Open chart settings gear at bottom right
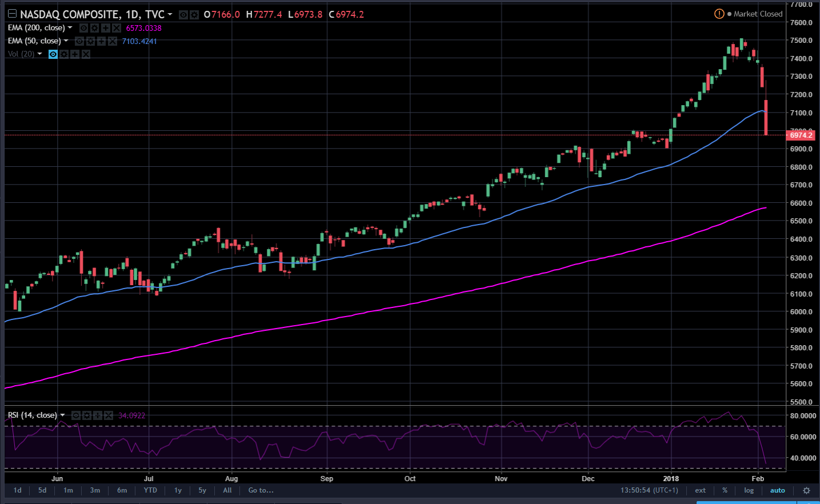The height and width of the screenshot is (504, 820). [x=806, y=490]
